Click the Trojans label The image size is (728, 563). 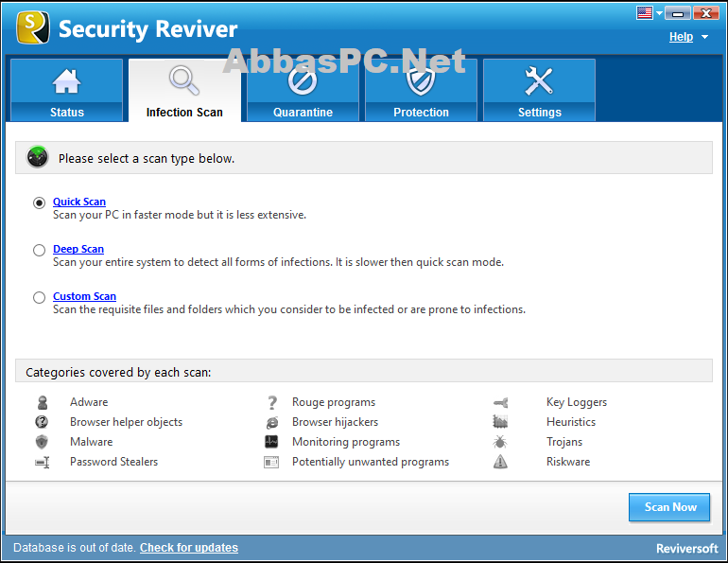pos(564,442)
